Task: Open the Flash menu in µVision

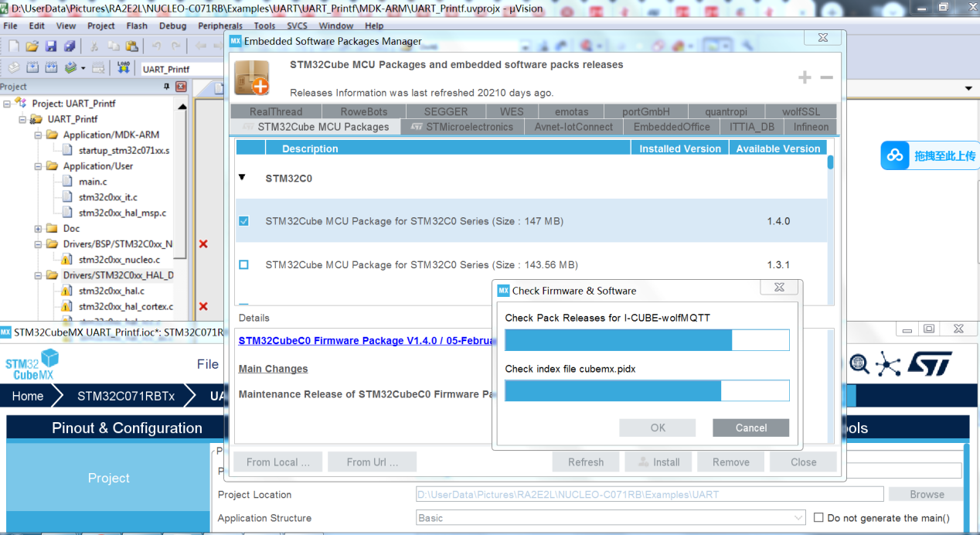Action: click(x=137, y=26)
